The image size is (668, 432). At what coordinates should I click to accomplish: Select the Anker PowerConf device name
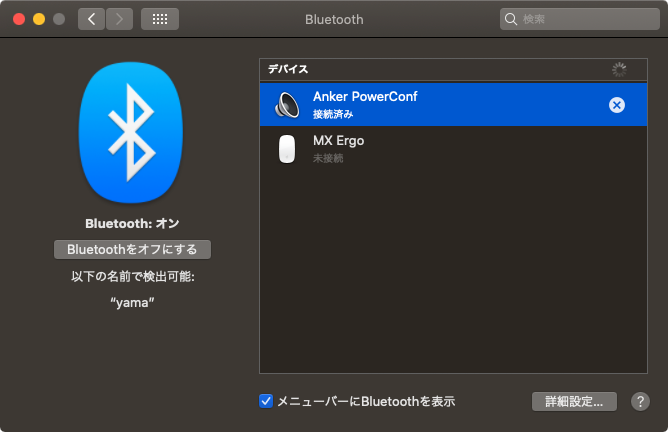[x=365, y=97]
